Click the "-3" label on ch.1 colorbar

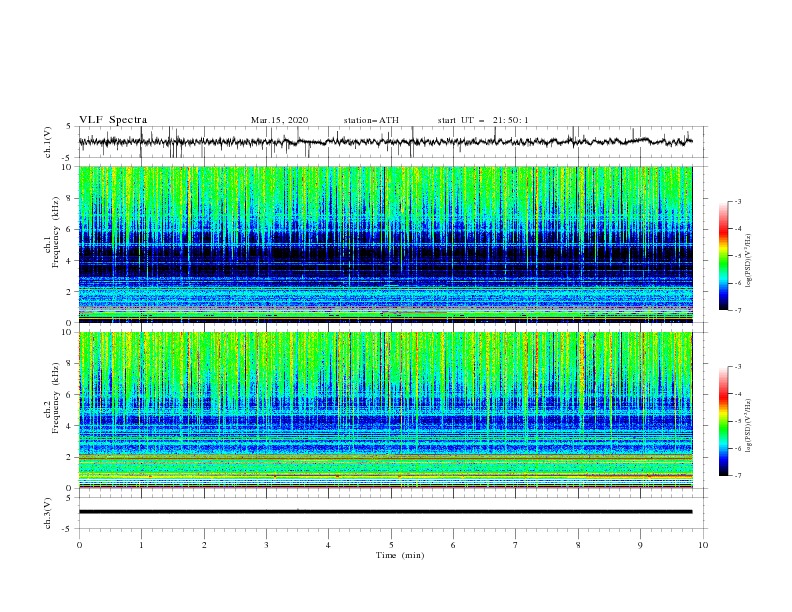[737, 201]
